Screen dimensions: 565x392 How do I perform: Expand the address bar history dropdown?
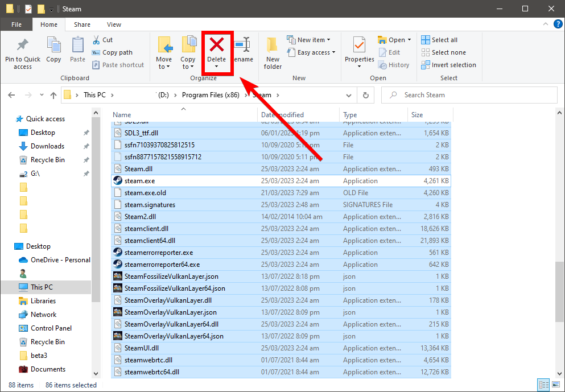(x=348, y=96)
